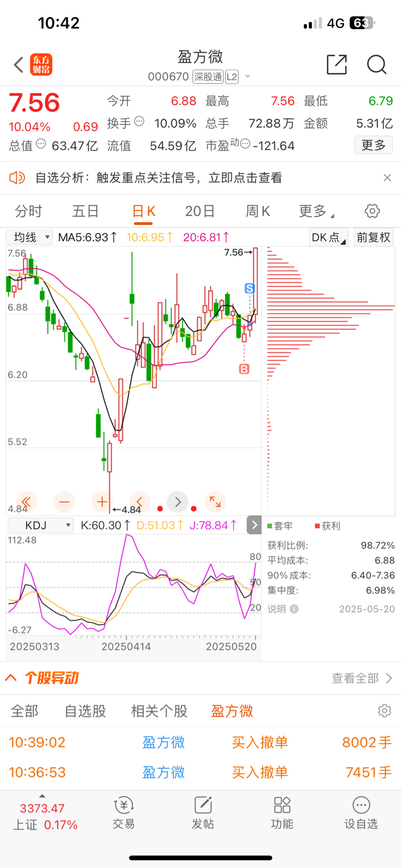401x868 pixels.
Task: Open the KDJ indicator dropdown
Action: coord(40,525)
